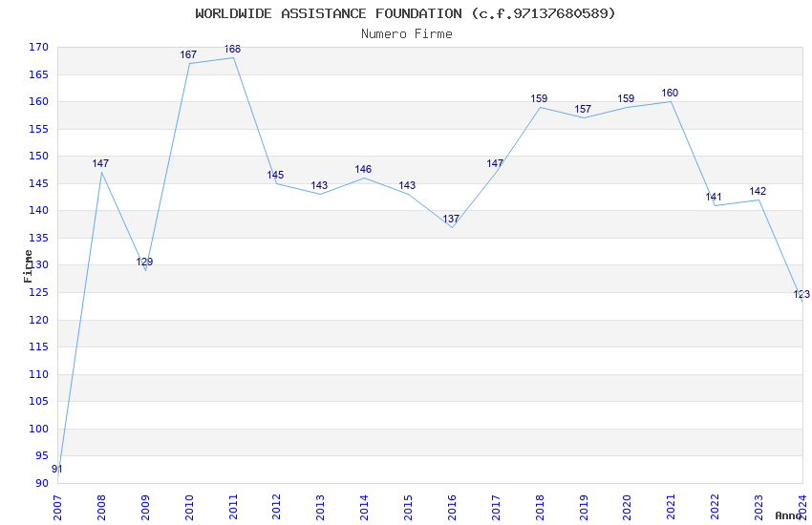Select the 160 data label for 2021
The width and height of the screenshot is (812, 525).
click(670, 93)
